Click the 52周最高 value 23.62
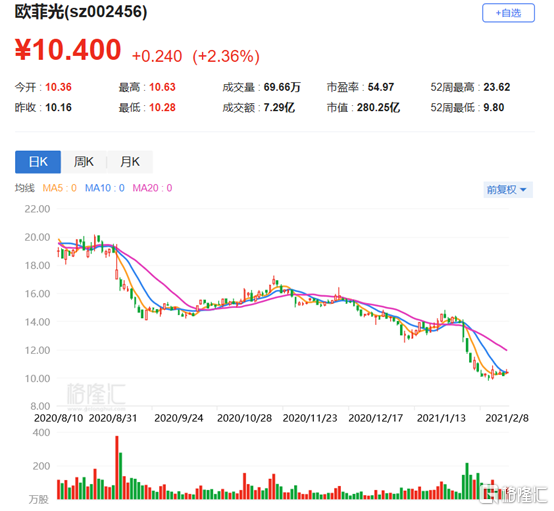Image resolution: width=554 pixels, height=511 pixels. (x=497, y=87)
